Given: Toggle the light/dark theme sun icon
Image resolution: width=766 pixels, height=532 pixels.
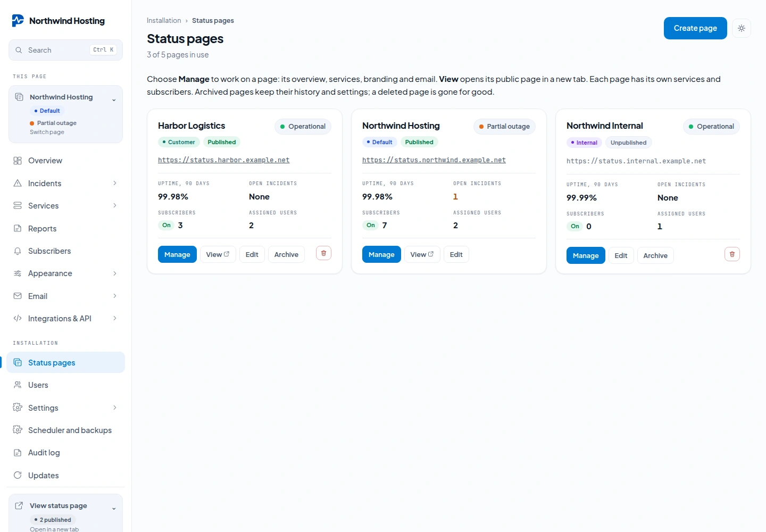Looking at the screenshot, I should (742, 28).
